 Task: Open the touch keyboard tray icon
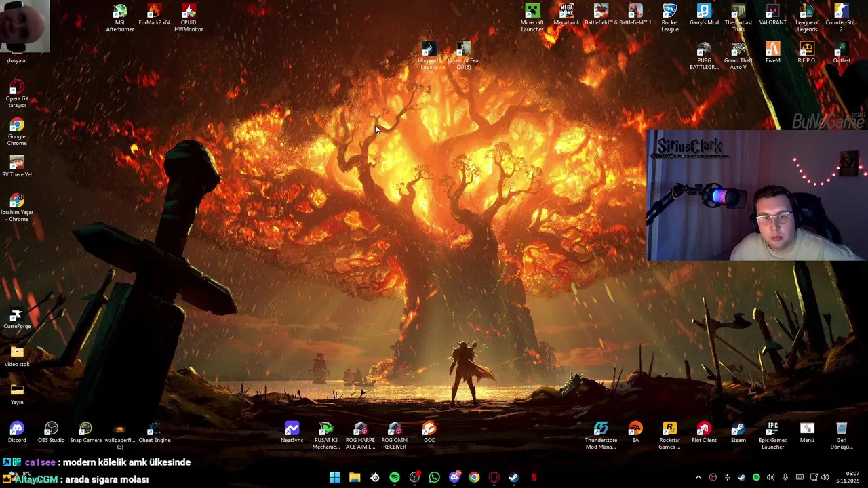pyautogui.click(x=800, y=478)
